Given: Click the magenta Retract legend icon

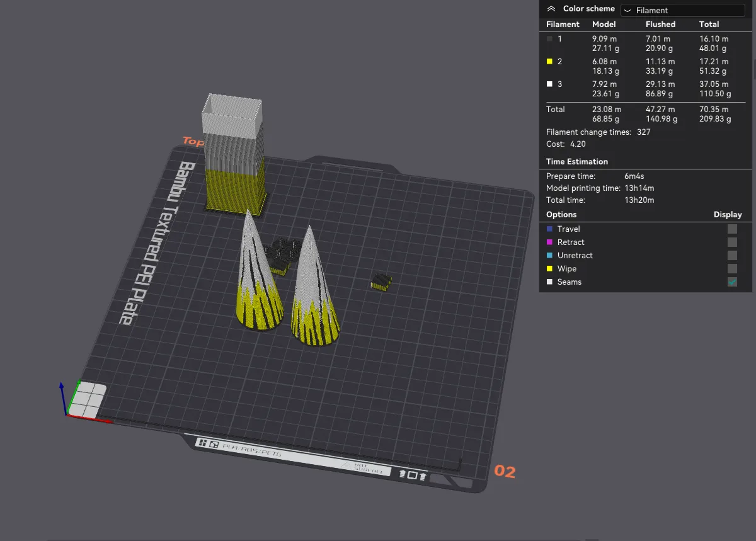Looking at the screenshot, I should pyautogui.click(x=549, y=242).
